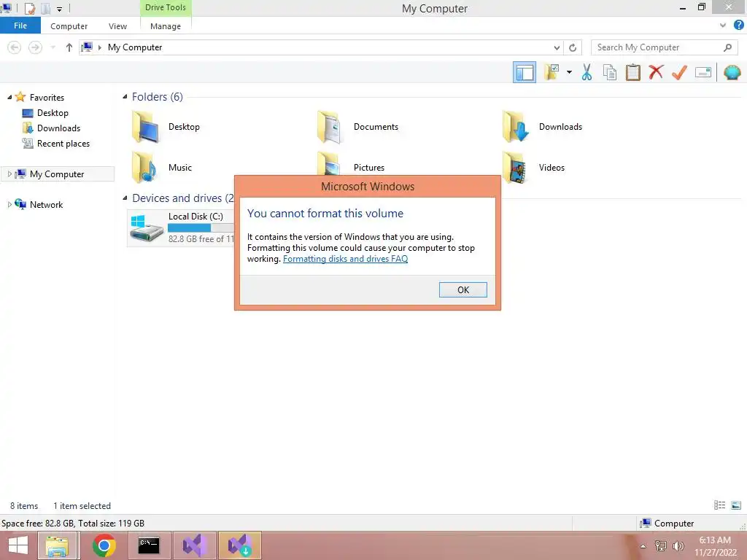Select the Videos folder icon
The image size is (747, 560).
[516, 167]
